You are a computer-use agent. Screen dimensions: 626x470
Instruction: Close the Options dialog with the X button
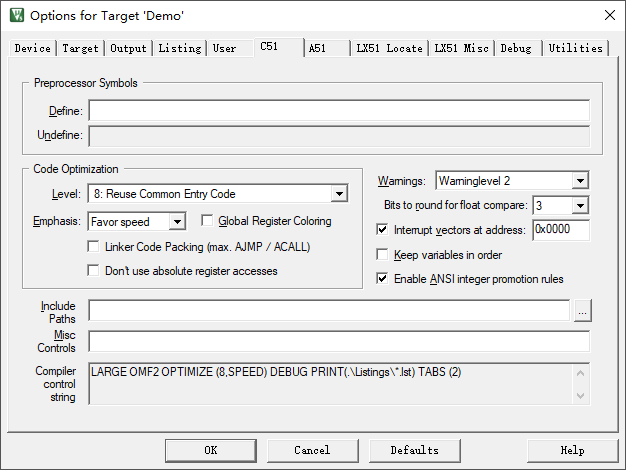[609, 15]
